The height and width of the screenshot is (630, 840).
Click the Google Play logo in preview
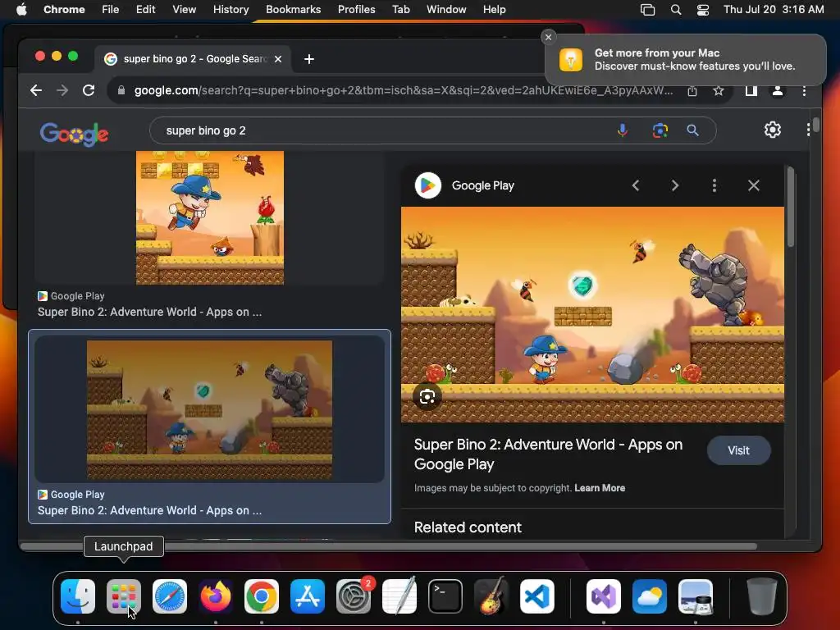point(427,185)
